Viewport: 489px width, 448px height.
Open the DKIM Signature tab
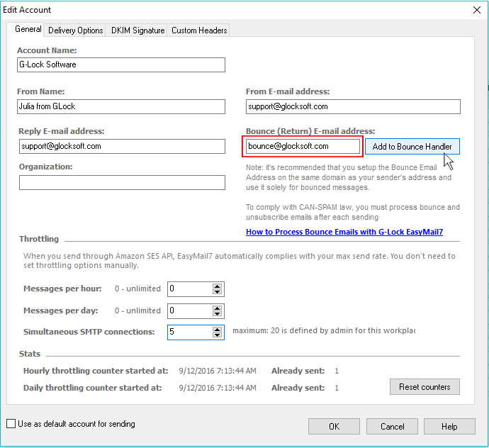pos(137,30)
